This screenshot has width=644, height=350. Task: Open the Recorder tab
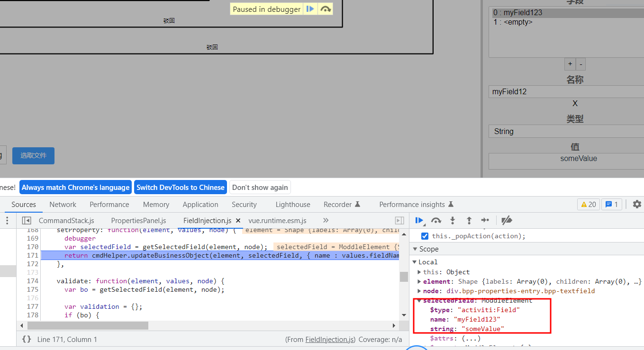342,205
